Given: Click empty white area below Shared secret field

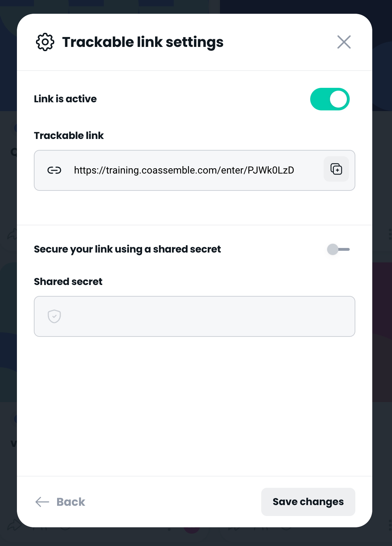Looking at the screenshot, I should pos(194,406).
